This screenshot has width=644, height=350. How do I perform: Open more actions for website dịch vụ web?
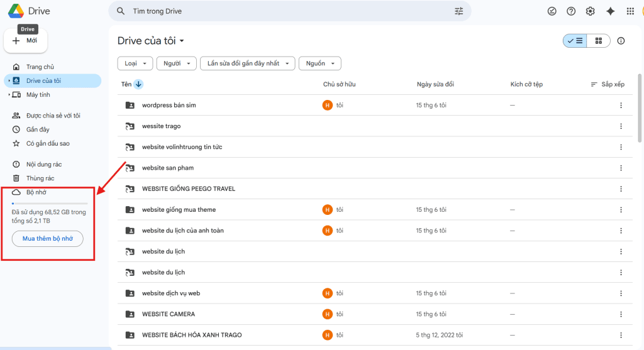621,293
